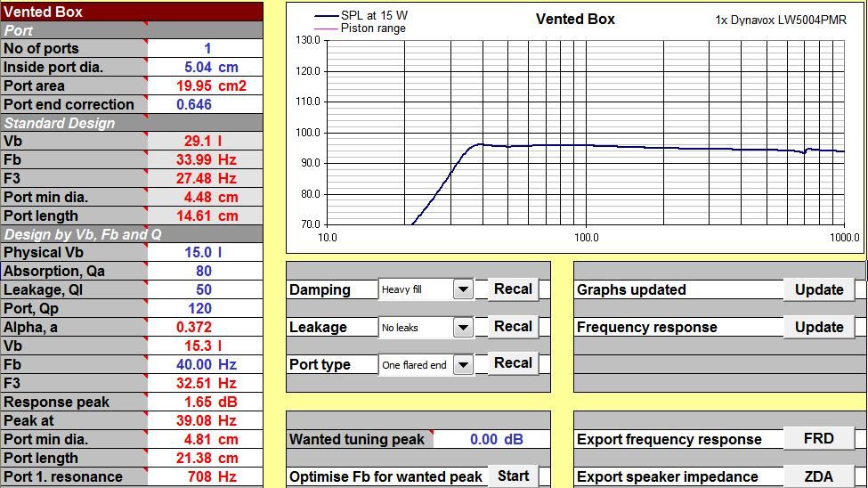This screenshot has width=868, height=488.
Task: Click the Absorption, Qa value cell
Action: [x=207, y=272]
